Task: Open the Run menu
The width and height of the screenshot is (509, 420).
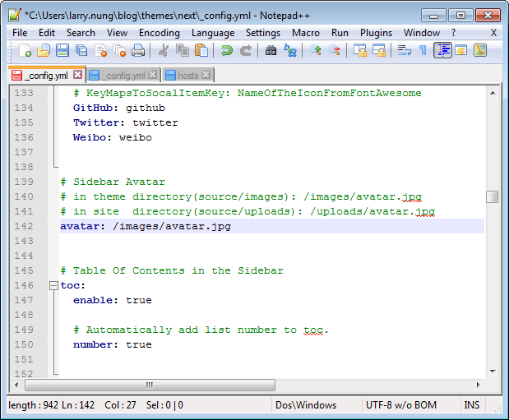Action: pyautogui.click(x=340, y=33)
